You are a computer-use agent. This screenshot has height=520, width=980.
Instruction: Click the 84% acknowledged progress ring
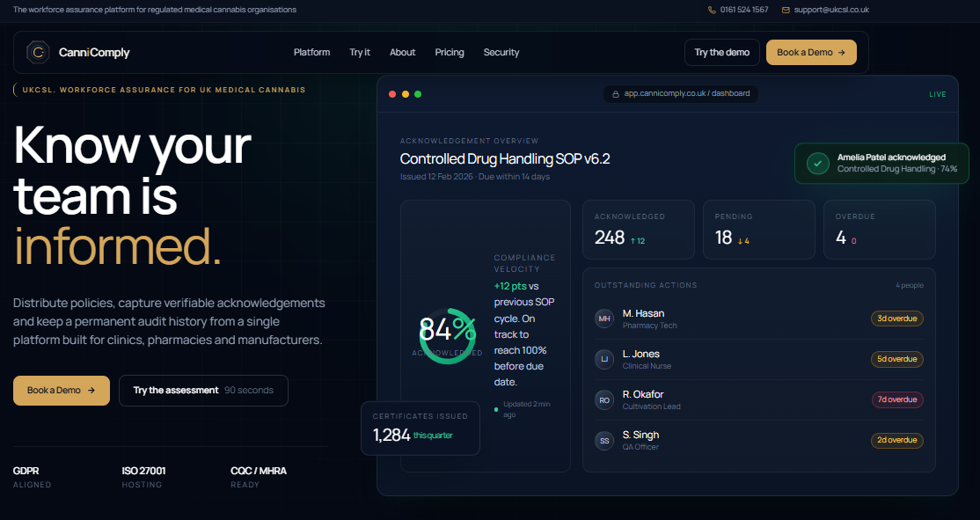click(x=448, y=336)
